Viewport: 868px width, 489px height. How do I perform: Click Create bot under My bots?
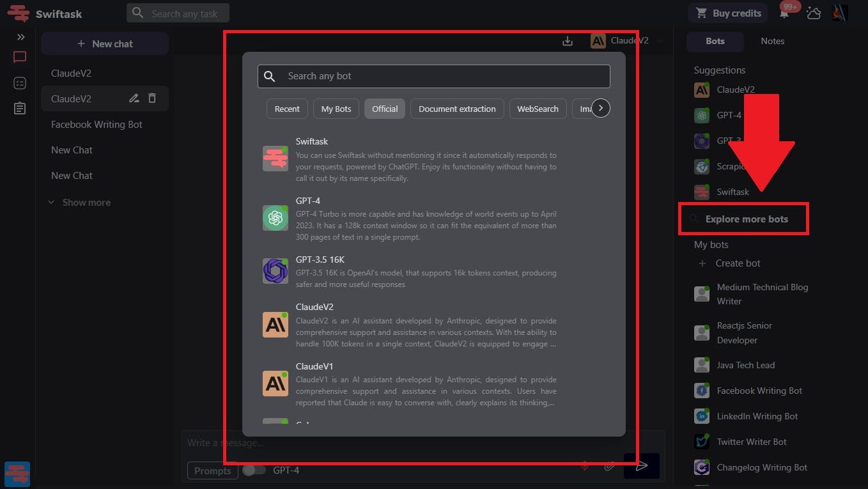[x=729, y=263]
